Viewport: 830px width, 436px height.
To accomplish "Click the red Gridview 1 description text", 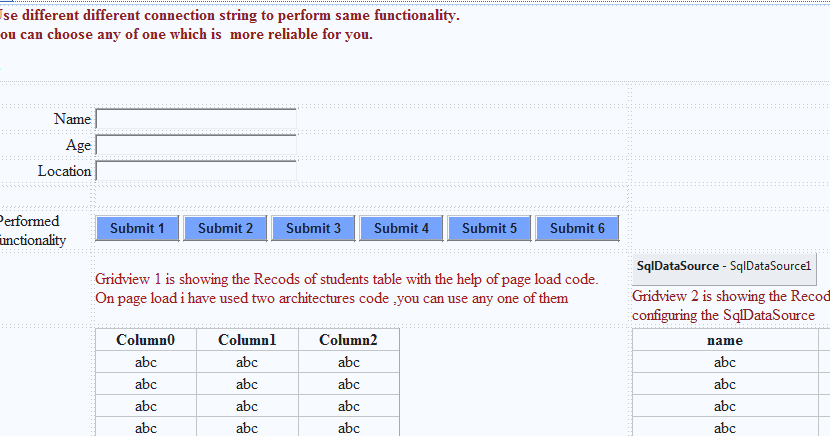I will click(x=347, y=288).
